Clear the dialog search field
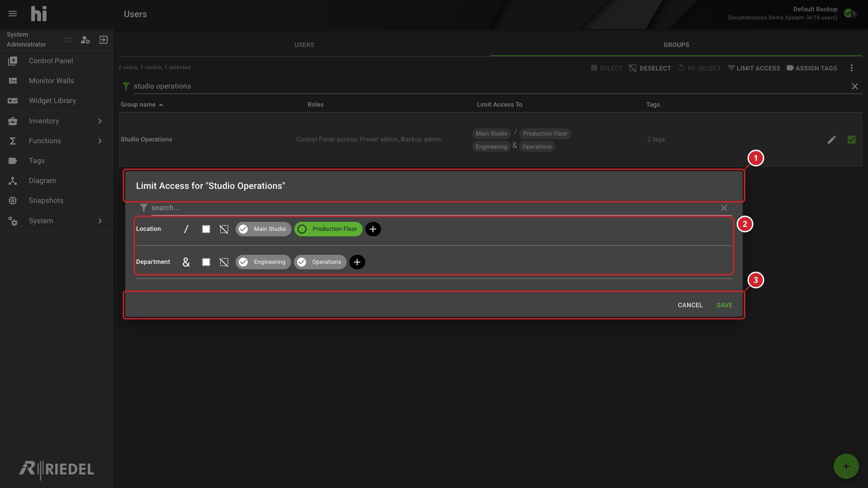Screen dimensions: 868x488 724,208
